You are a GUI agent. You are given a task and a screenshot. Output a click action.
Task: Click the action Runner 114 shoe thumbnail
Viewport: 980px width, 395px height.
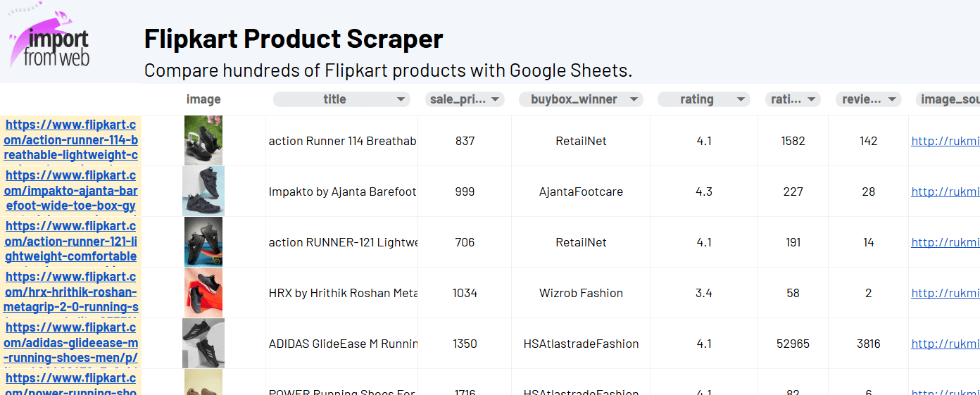203,141
